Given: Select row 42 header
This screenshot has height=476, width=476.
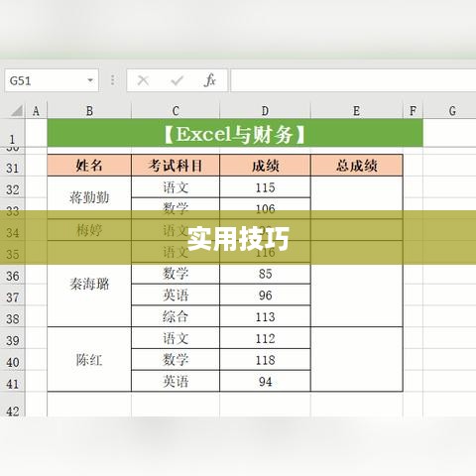Looking at the screenshot, I should [12, 405].
